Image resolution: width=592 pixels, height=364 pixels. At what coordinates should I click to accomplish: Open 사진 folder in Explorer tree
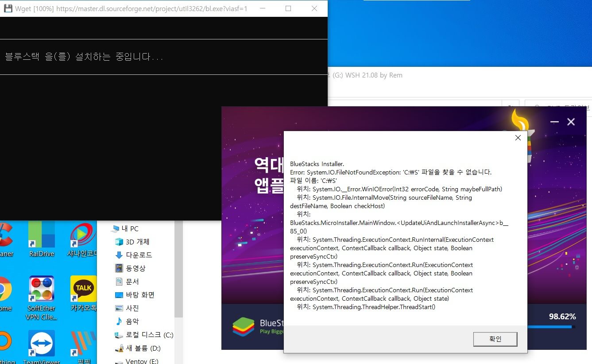click(127, 308)
